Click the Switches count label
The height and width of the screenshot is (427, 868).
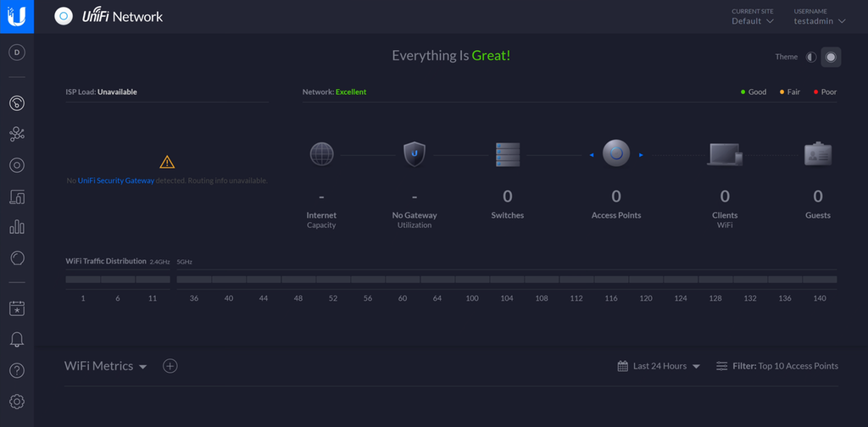508,215
